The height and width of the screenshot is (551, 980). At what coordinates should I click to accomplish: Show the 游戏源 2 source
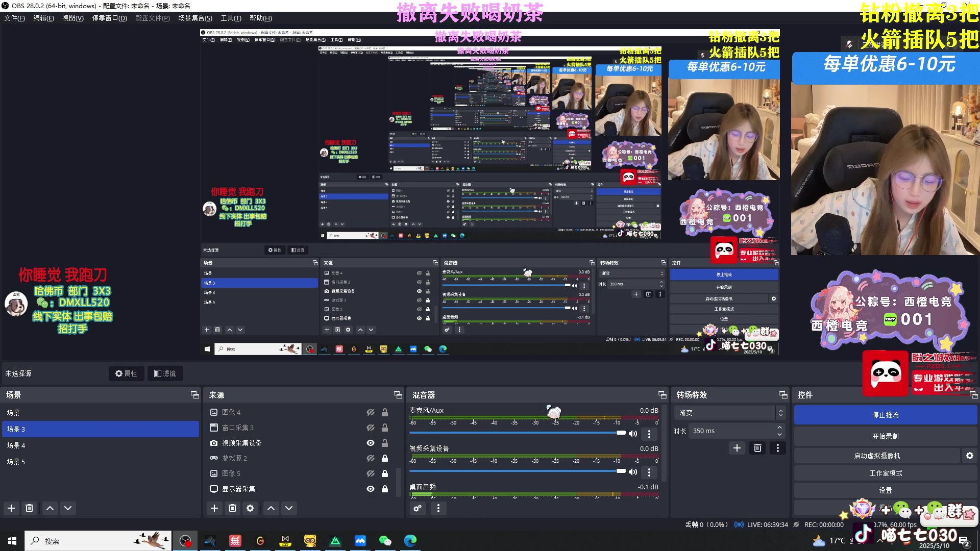tap(371, 458)
